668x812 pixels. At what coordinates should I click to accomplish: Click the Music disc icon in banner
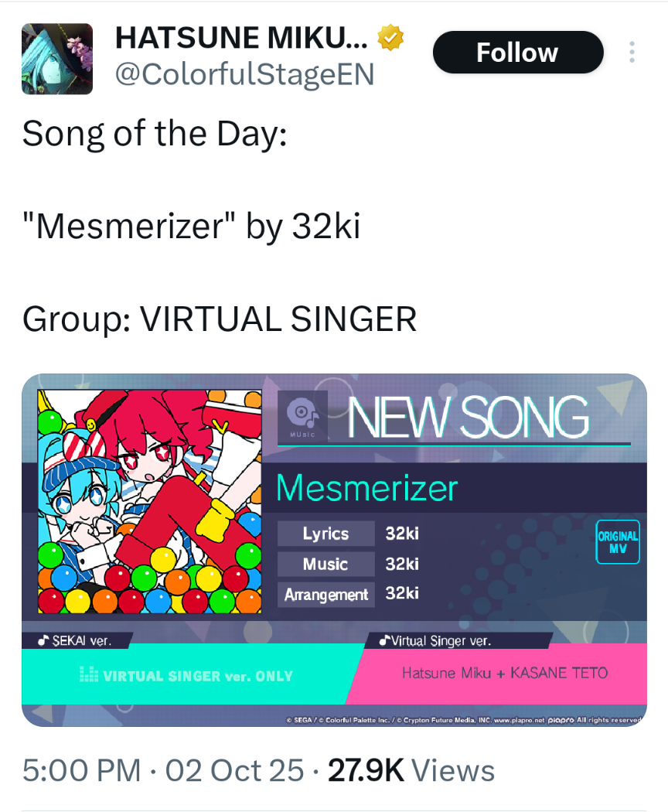coord(302,416)
